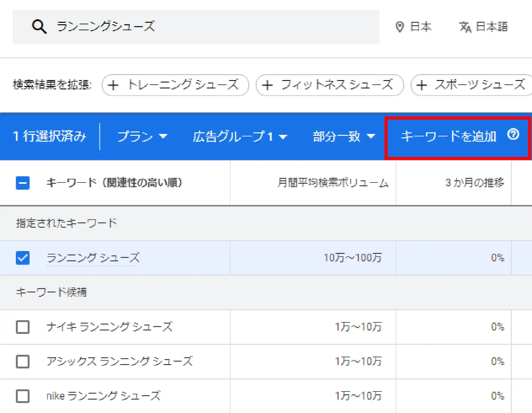
Task: Add スポーツ シューズ to expand results
Action: click(x=472, y=85)
